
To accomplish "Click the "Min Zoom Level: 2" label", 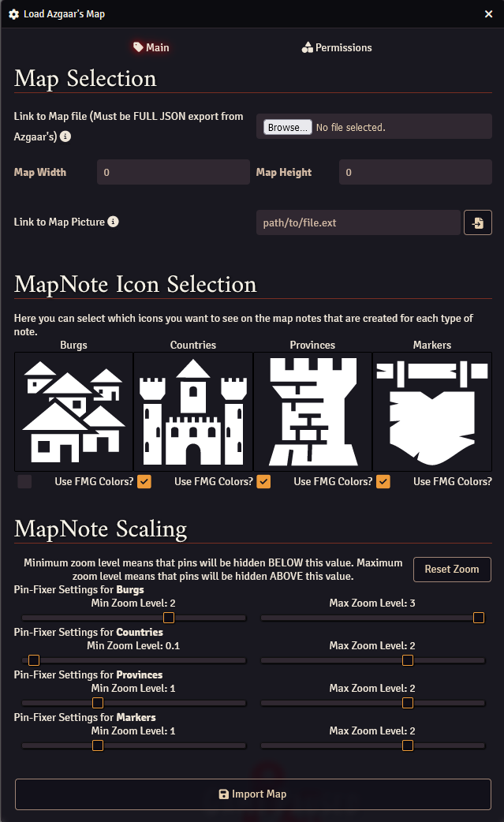I will (133, 603).
